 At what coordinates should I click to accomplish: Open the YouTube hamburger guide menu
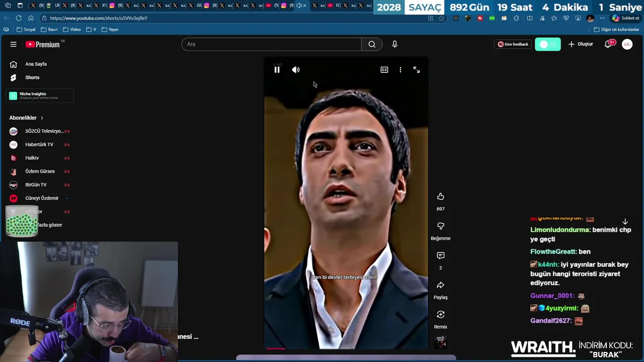coord(14,44)
